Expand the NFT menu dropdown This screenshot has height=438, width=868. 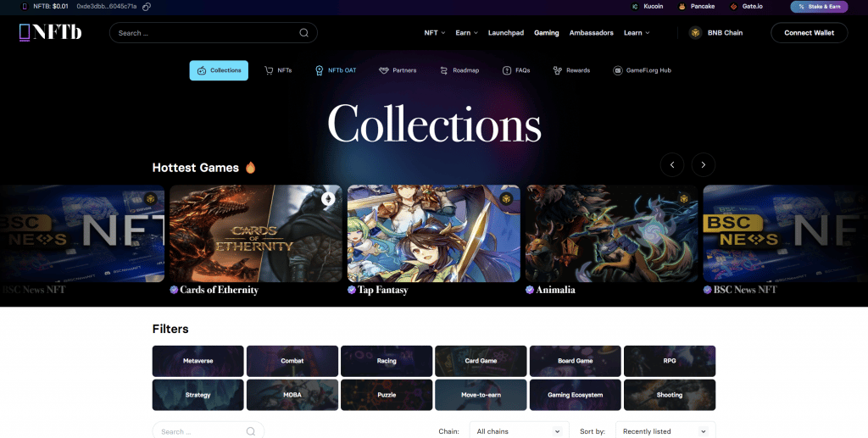click(435, 33)
